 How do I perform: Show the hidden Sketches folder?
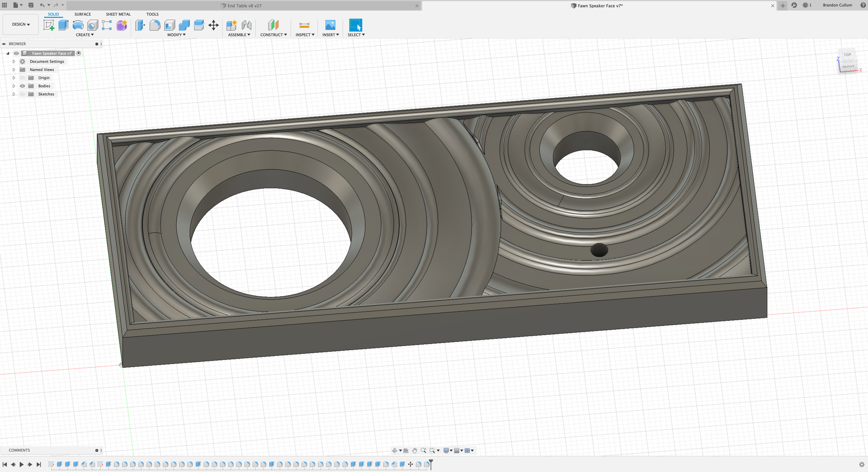click(x=22, y=94)
